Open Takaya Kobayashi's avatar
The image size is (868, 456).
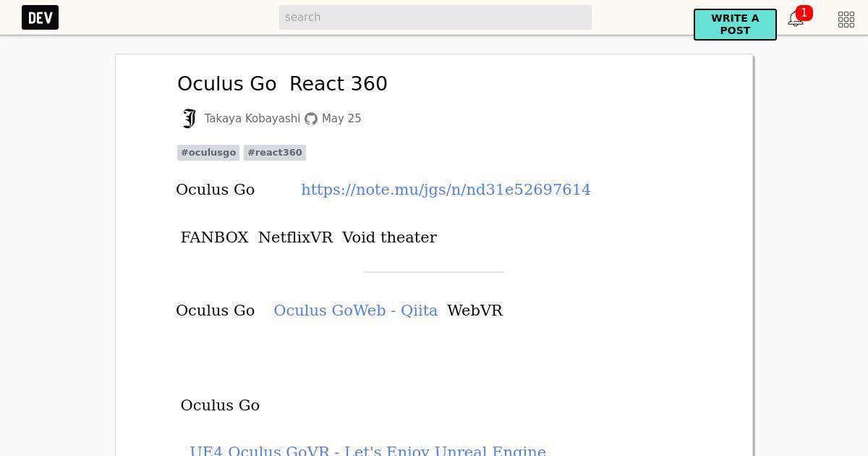coord(189,119)
